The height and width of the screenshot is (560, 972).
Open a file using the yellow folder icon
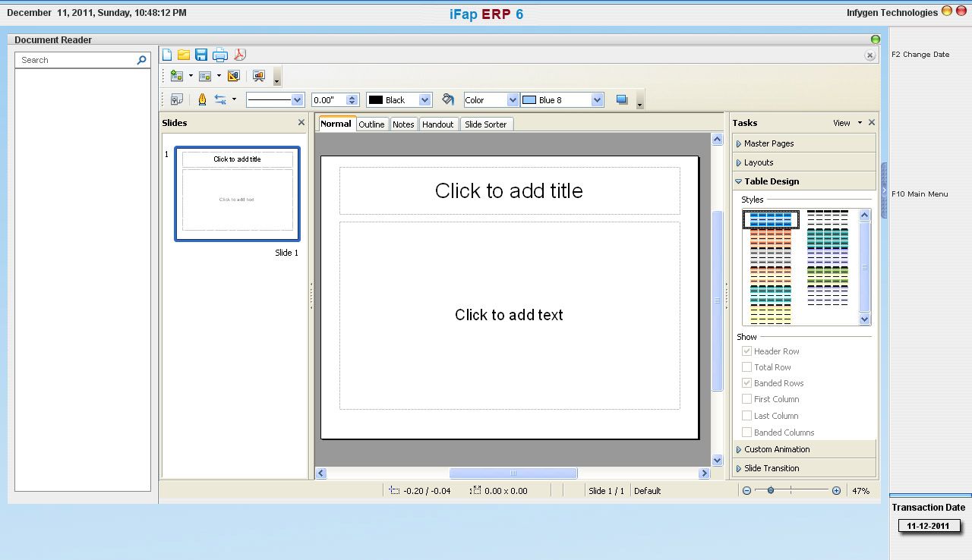pyautogui.click(x=184, y=55)
